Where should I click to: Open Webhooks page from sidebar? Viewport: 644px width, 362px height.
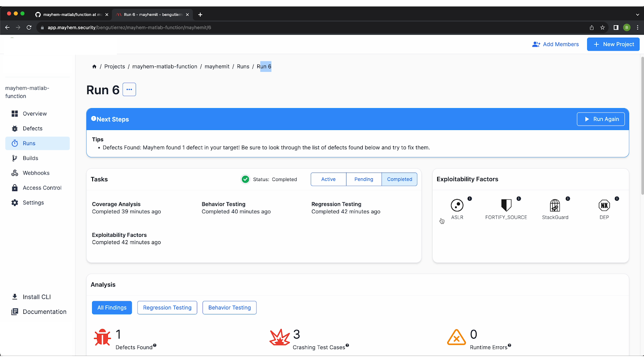click(37, 173)
